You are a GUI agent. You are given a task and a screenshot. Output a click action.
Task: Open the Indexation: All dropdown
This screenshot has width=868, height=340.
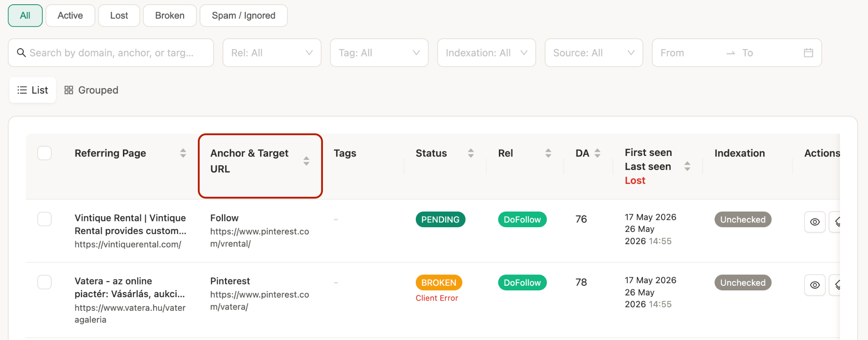[x=487, y=53]
